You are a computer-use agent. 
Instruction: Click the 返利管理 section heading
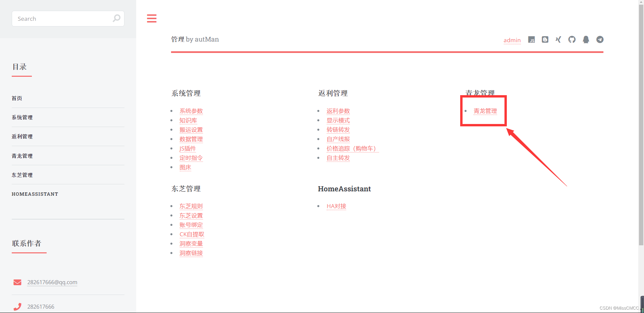point(333,93)
